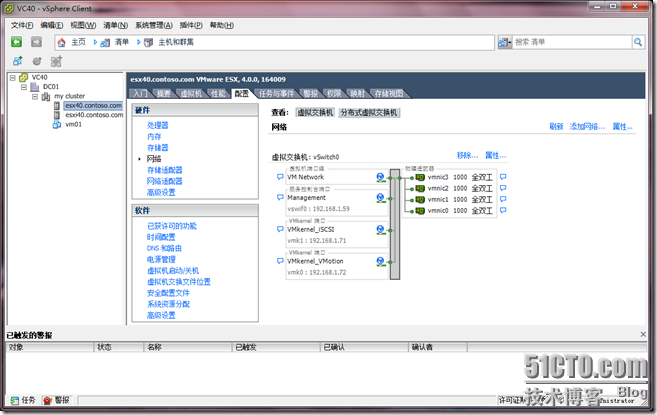Viewport: 657px width, 415px height.
Task: Click the grey Forward navigation arrow
Action: click(36, 42)
